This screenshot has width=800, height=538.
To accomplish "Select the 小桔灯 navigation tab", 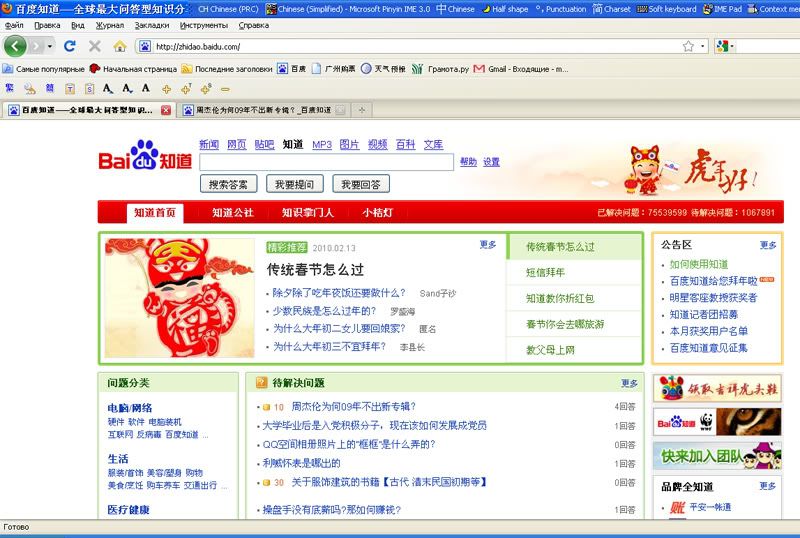I will pyautogui.click(x=378, y=213).
